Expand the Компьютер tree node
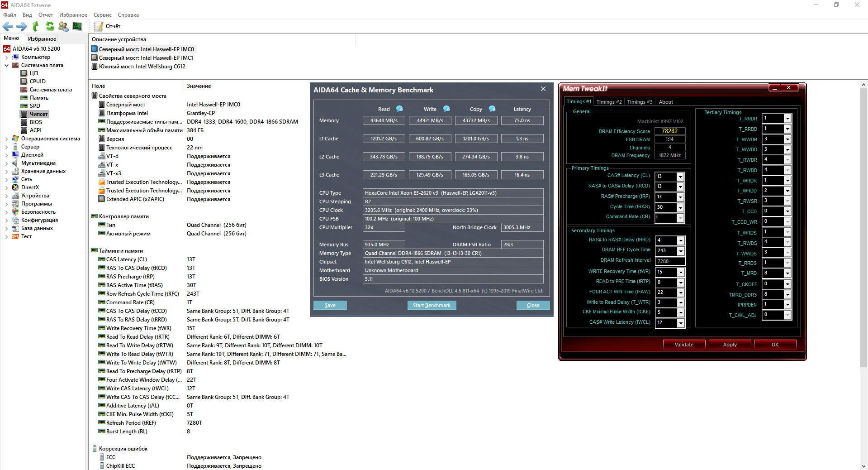The height and width of the screenshot is (470, 868). click(x=6, y=58)
